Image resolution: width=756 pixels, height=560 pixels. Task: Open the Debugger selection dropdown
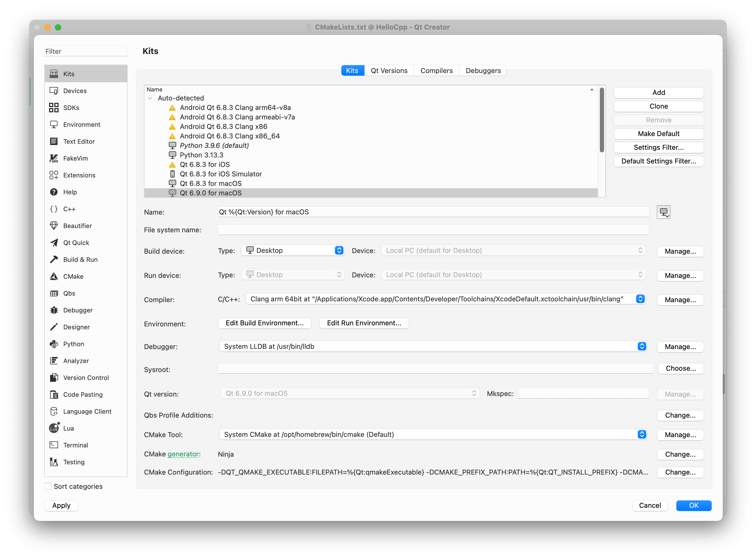tap(433, 346)
